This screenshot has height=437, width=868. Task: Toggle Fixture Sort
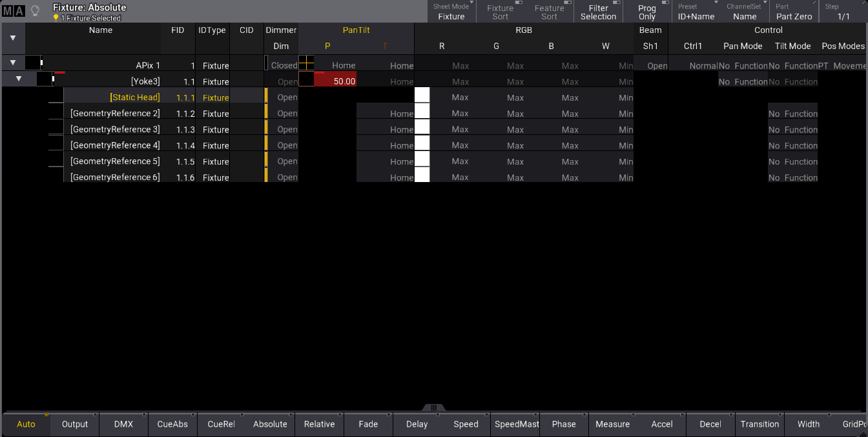[x=500, y=12]
